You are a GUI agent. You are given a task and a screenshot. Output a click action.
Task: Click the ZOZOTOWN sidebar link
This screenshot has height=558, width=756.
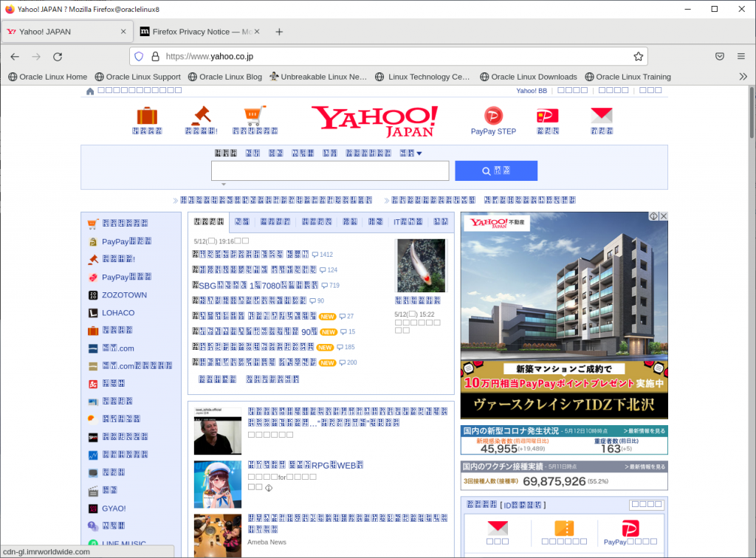pos(124,295)
